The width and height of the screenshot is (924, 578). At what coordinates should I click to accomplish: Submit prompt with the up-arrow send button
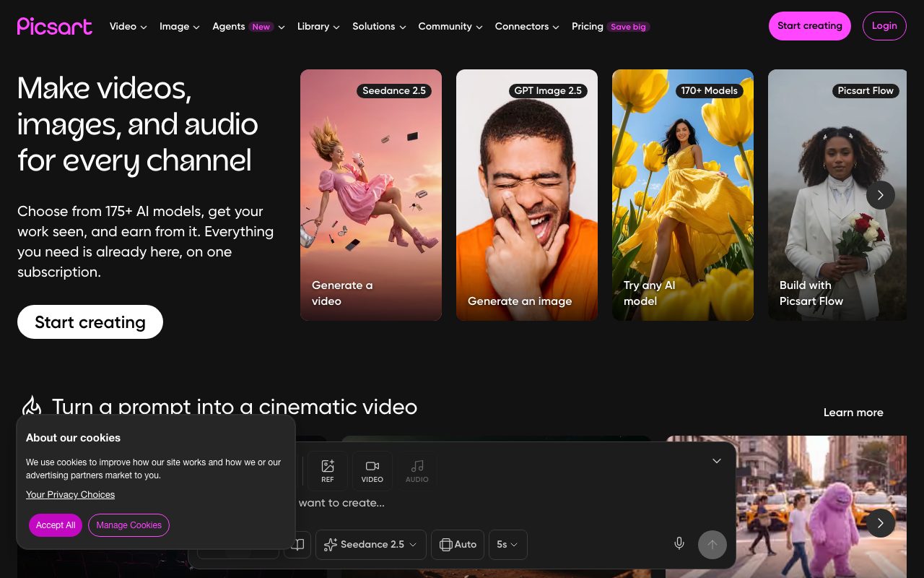tap(712, 545)
